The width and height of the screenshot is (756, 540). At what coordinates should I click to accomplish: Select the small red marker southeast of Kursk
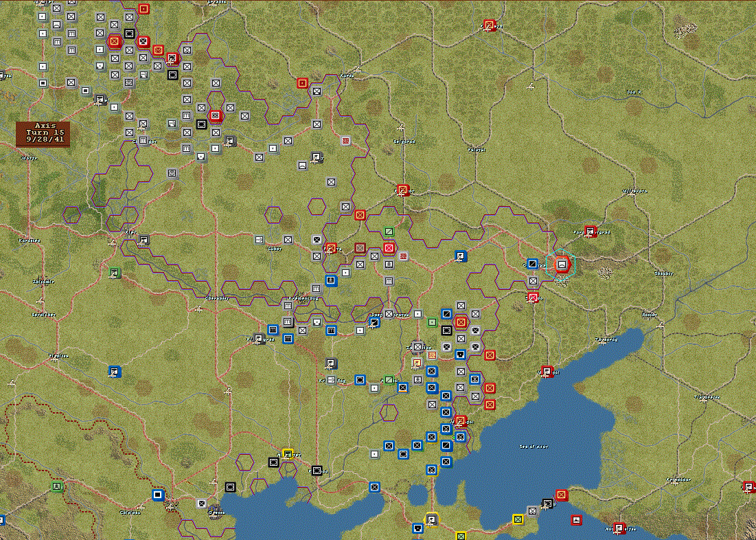click(345, 140)
